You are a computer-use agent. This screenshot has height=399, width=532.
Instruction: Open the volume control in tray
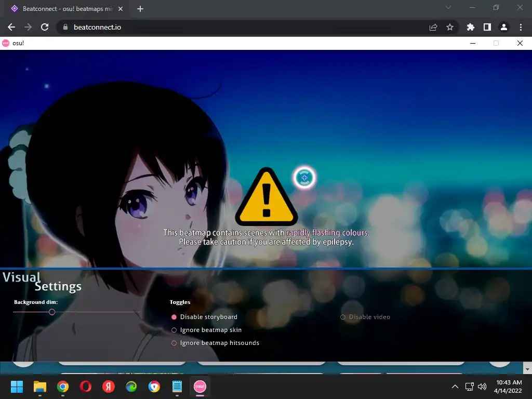point(482,387)
